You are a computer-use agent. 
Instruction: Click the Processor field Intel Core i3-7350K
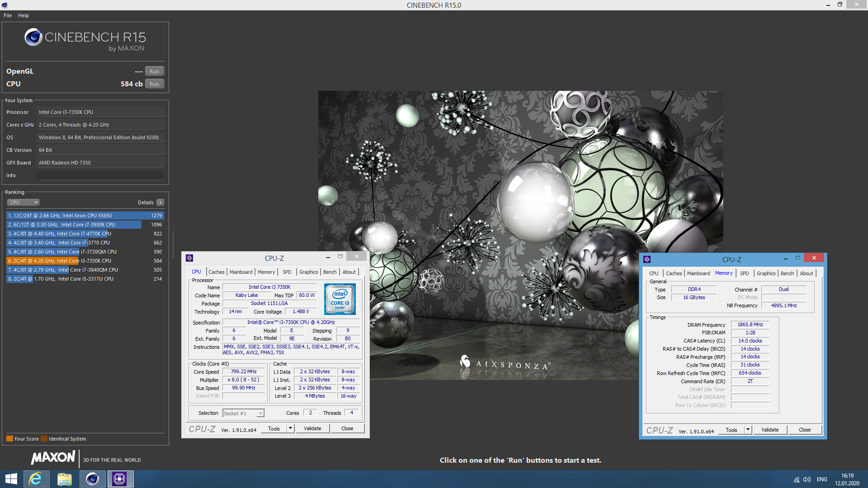100,112
